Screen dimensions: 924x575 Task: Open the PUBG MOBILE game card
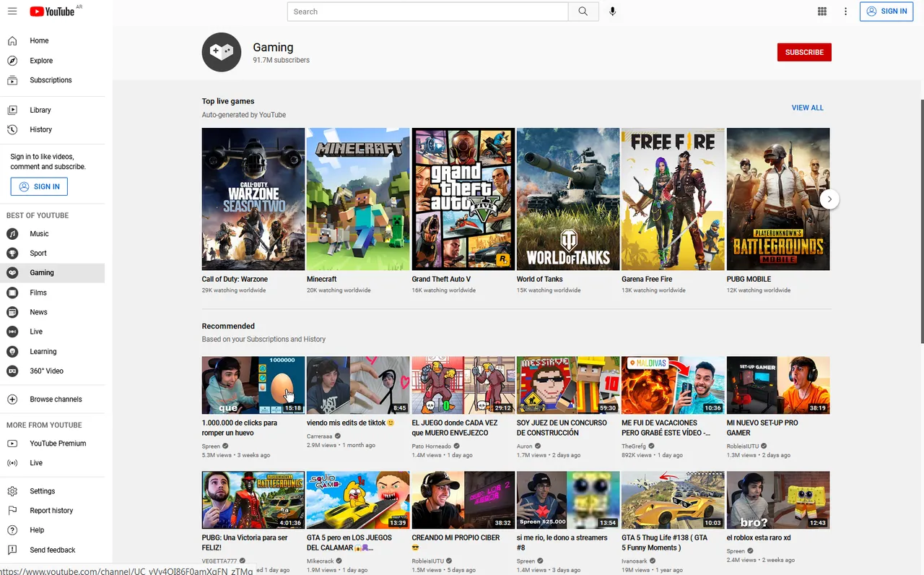click(778, 210)
